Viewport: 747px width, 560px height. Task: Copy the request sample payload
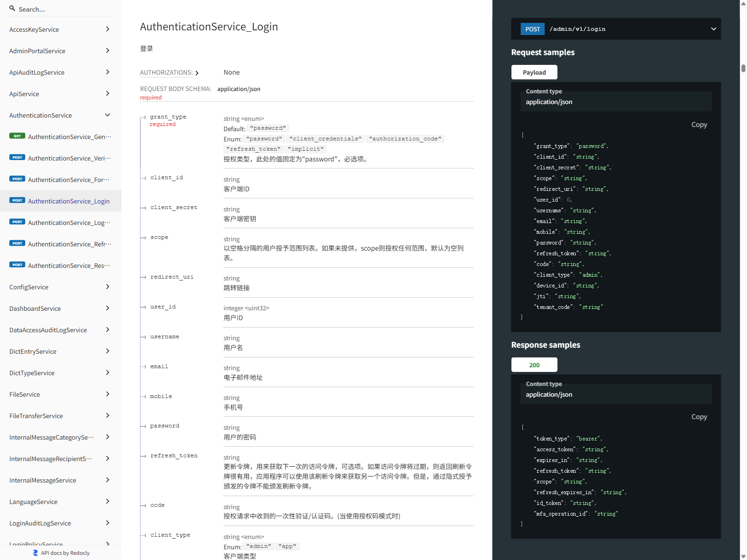coord(699,125)
